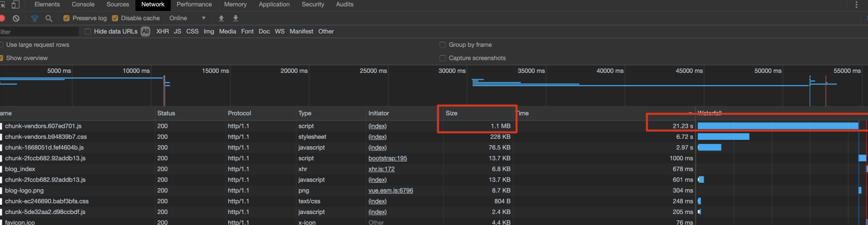Viewport: 868px width, 225px height.
Task: Stop recording the network log
Action: tap(2, 19)
